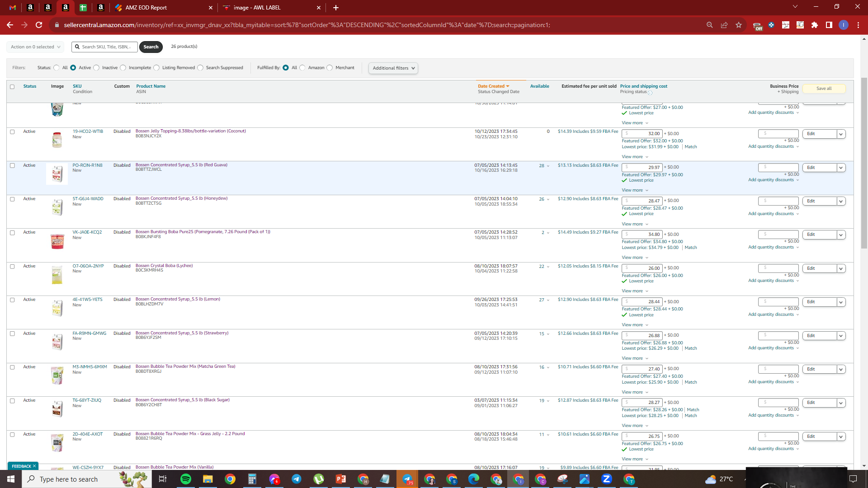Screen dimensions: 868x488
Task: Tick checkbox for SKU PO-RCIN-R1N8 row
Action: [12, 165]
